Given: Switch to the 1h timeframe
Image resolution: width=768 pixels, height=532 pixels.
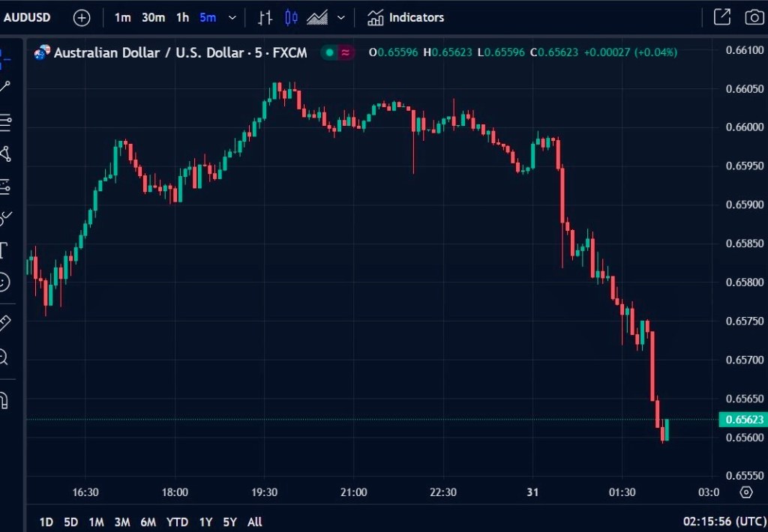Looking at the screenshot, I should [182, 17].
